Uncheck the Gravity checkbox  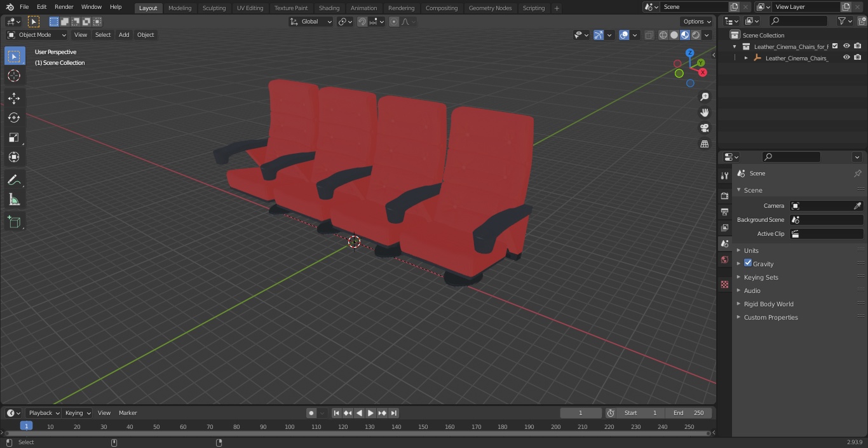pyautogui.click(x=748, y=263)
